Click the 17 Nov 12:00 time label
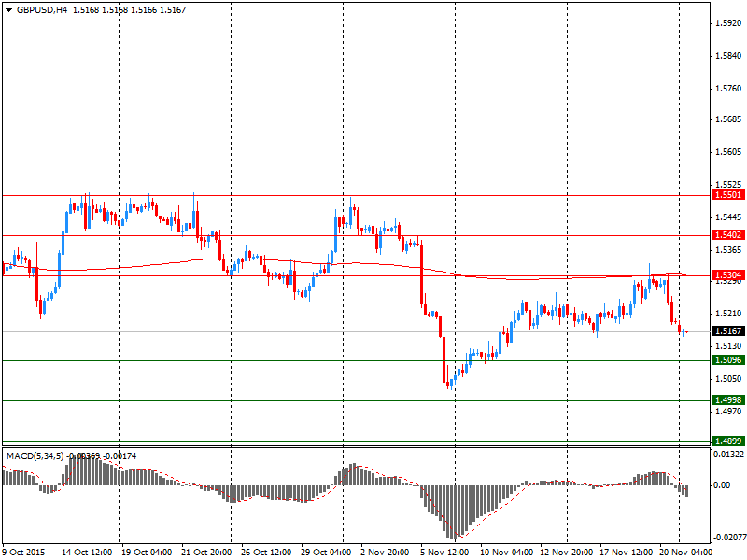Screen dimensions: 747x560 pos(626,553)
